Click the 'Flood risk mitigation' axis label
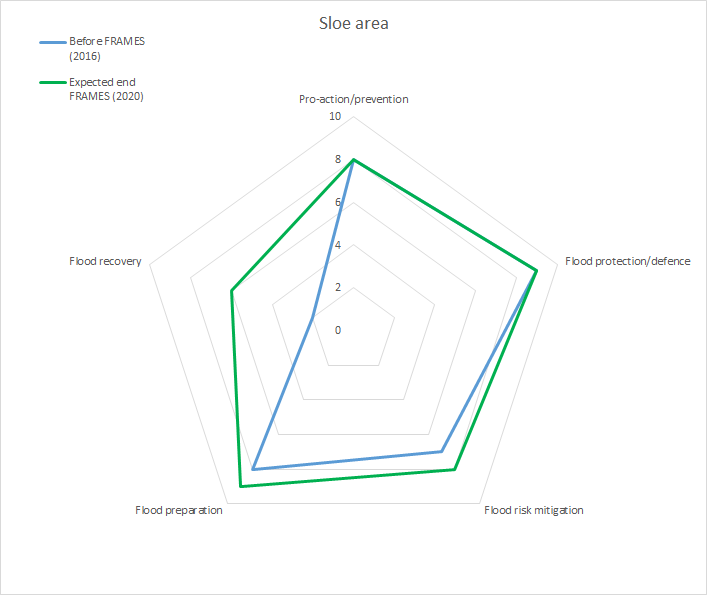 (534, 510)
